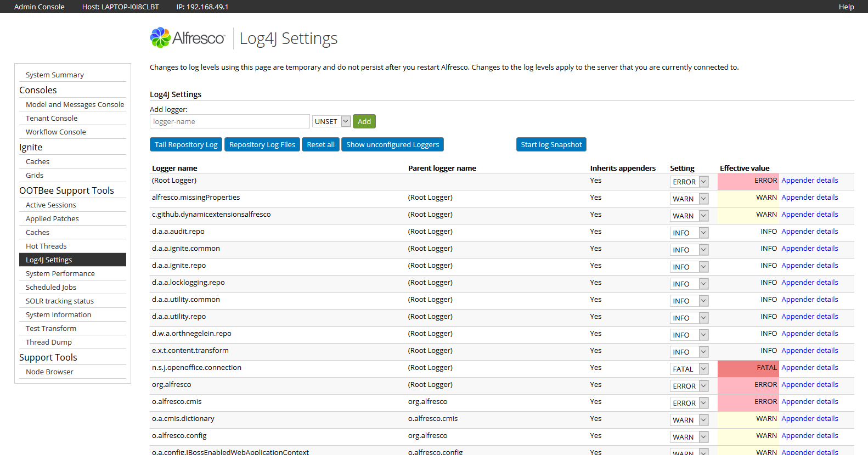Go to Tenant Console
The height and width of the screenshot is (455, 868).
click(x=52, y=118)
